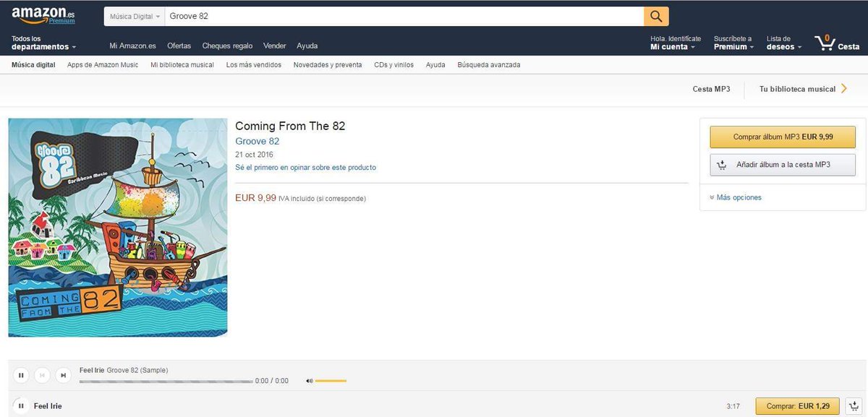This screenshot has width=868, height=417.
Task: Pause the Feel Irie track row
Action: (x=21, y=406)
